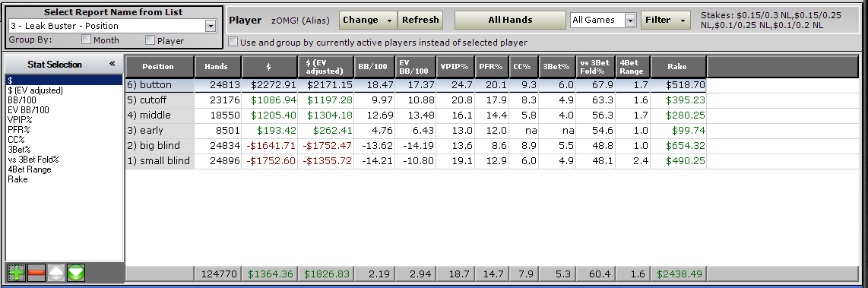This screenshot has height=288, width=868.
Task: Sort by vs 3Bet Fold% column header
Action: pos(596,66)
